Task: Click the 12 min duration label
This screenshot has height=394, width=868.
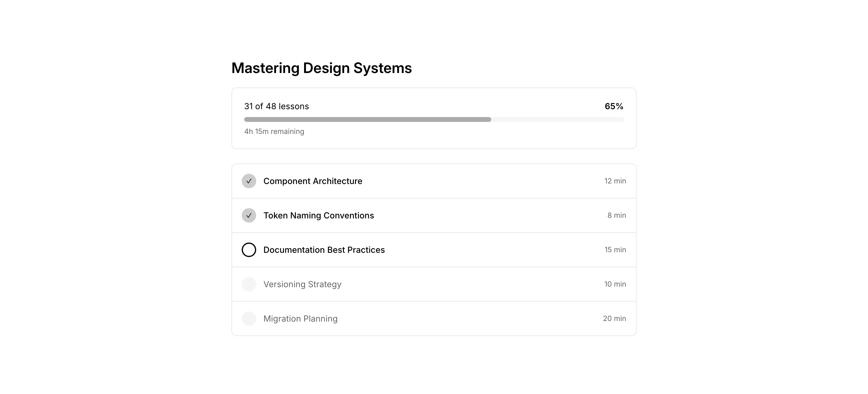Action: (615, 181)
